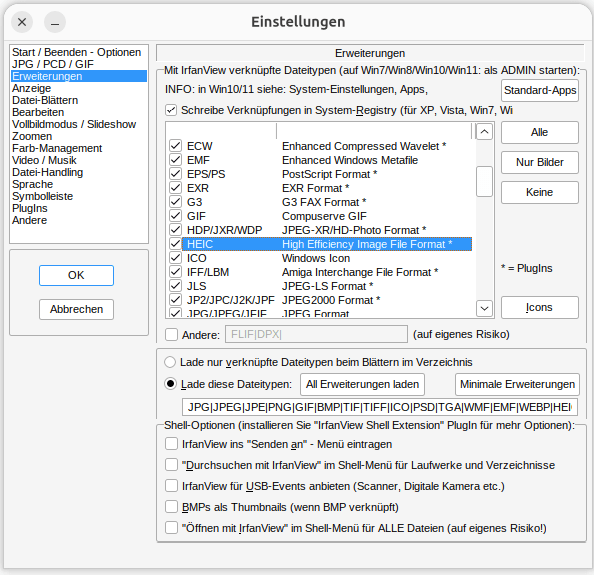The height and width of the screenshot is (575, 594).
Task: Select Lade nur verknüpfte Dateitypen radio
Action: click(170, 362)
